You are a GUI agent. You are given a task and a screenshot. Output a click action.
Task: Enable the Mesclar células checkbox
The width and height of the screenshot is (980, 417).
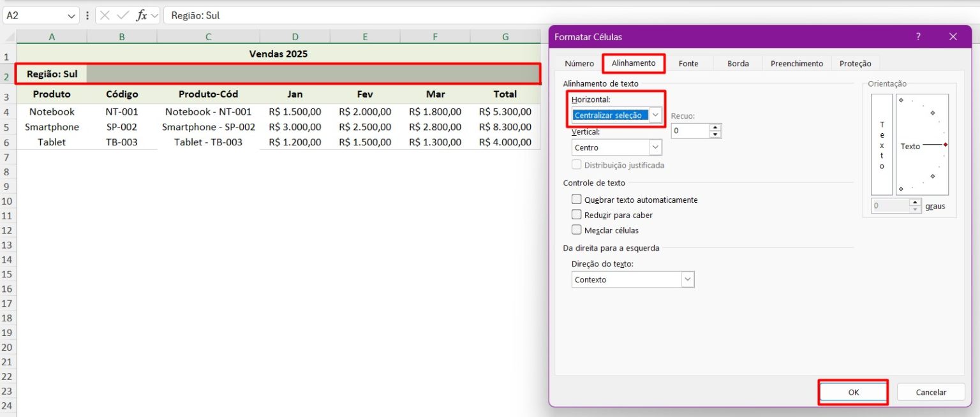pos(576,230)
